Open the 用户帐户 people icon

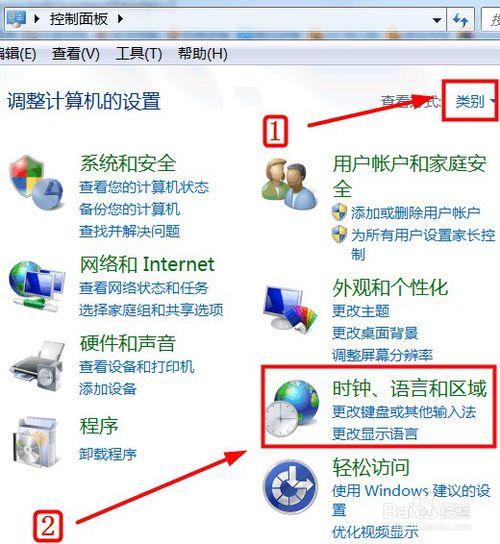[289, 184]
